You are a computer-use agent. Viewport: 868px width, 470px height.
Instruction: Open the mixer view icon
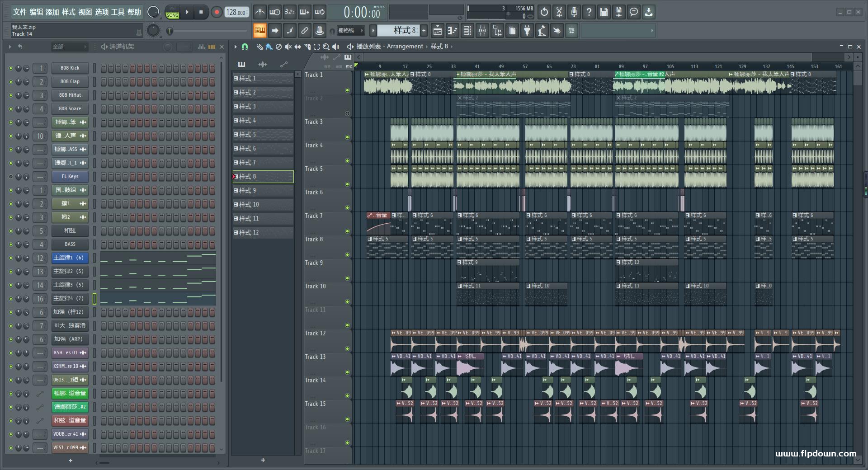click(x=482, y=31)
